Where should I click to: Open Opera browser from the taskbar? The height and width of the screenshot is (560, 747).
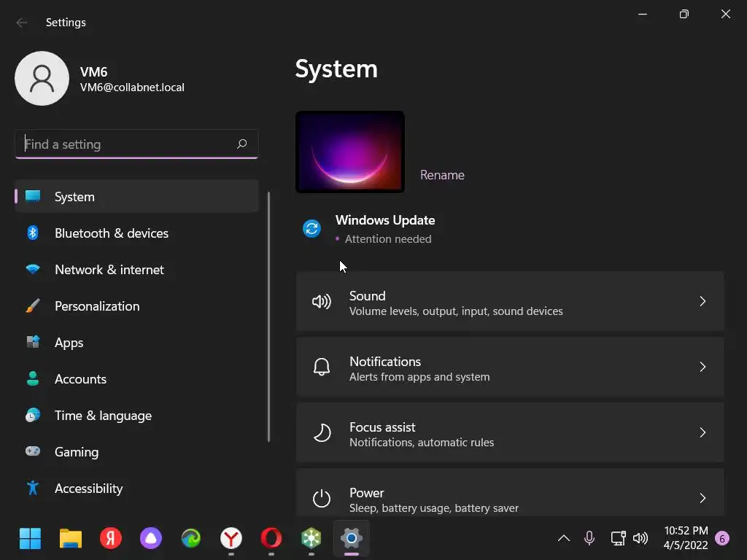(x=271, y=539)
